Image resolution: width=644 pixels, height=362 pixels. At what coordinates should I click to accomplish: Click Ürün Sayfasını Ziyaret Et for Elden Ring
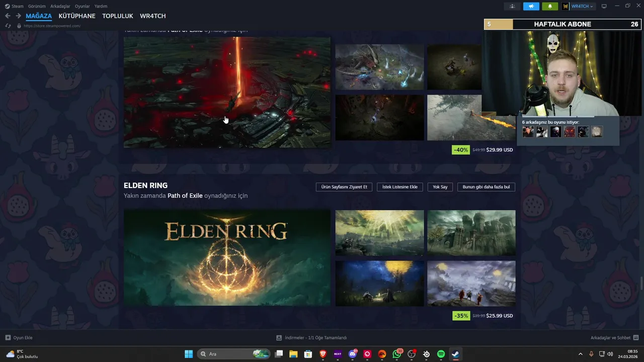point(344,187)
